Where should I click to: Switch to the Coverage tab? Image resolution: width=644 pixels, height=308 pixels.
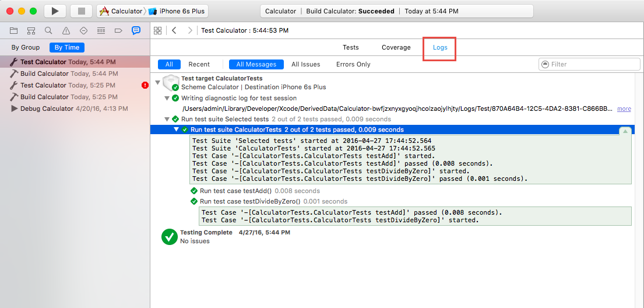coord(396,47)
